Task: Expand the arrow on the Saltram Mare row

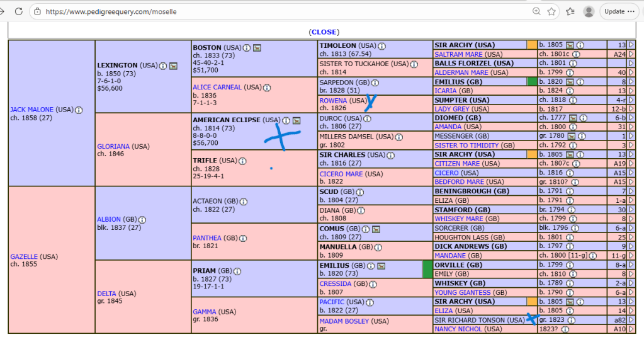Action: click(631, 54)
